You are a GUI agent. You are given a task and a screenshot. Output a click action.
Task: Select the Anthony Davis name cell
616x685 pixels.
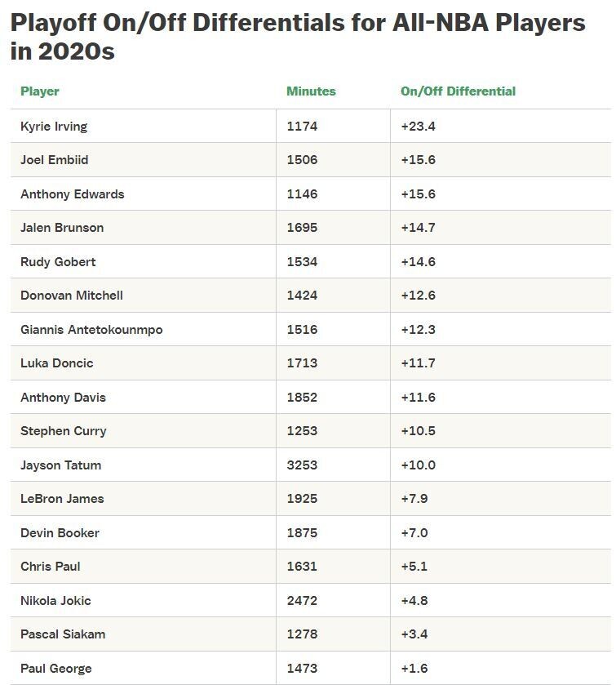pos(63,398)
